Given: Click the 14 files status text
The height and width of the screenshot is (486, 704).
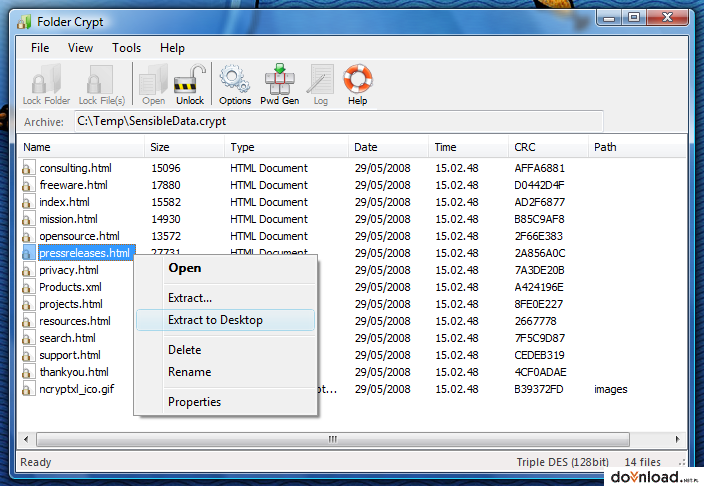Looking at the screenshot, I should click(x=642, y=462).
